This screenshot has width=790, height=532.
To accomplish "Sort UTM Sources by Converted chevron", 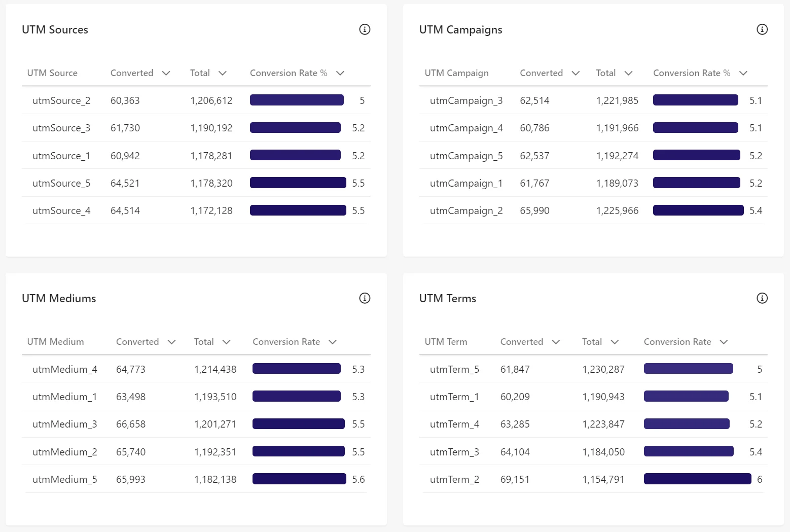I will [166, 73].
